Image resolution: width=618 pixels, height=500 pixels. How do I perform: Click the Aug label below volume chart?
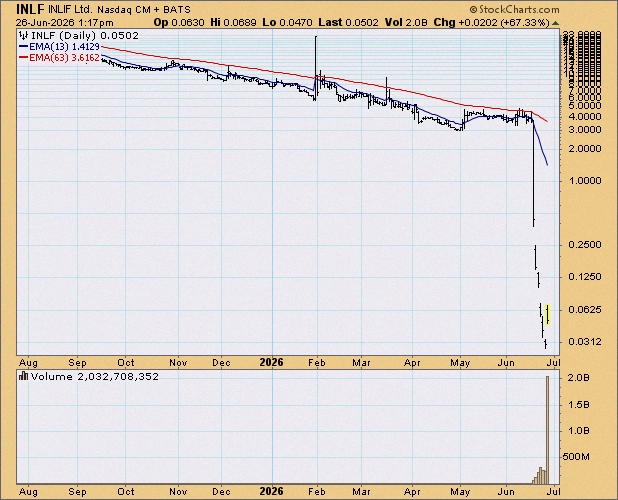28,492
